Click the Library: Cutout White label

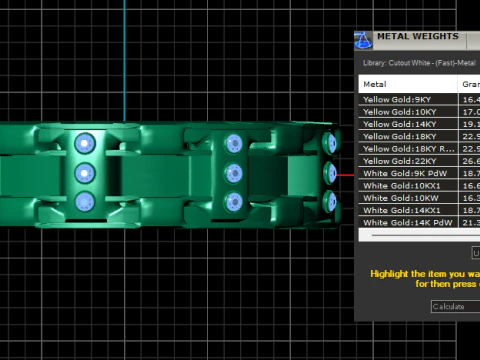pyautogui.click(x=419, y=63)
